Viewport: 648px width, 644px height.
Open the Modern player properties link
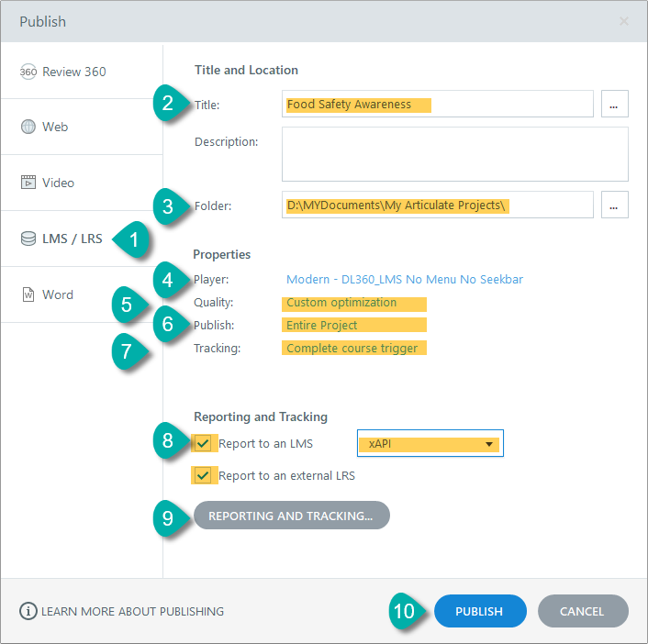405,280
